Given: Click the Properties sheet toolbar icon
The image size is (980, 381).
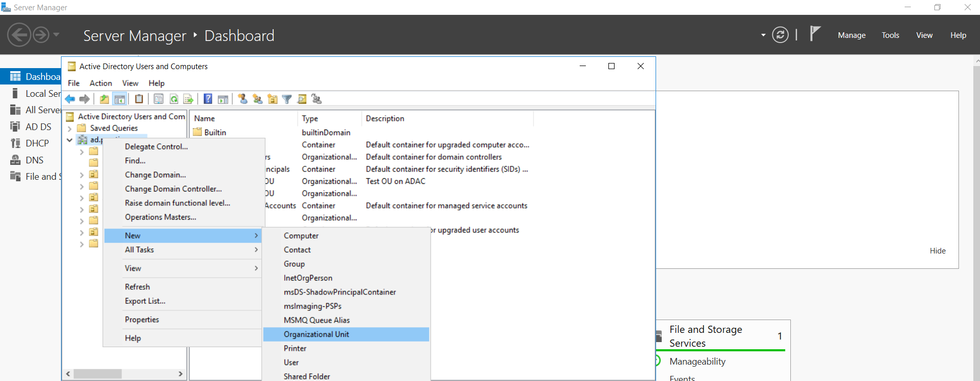Looking at the screenshot, I should pos(159,99).
